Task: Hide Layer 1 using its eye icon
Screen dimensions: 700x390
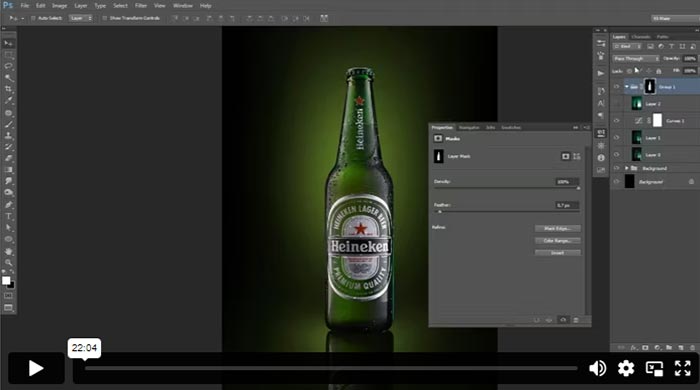Action: point(617,138)
